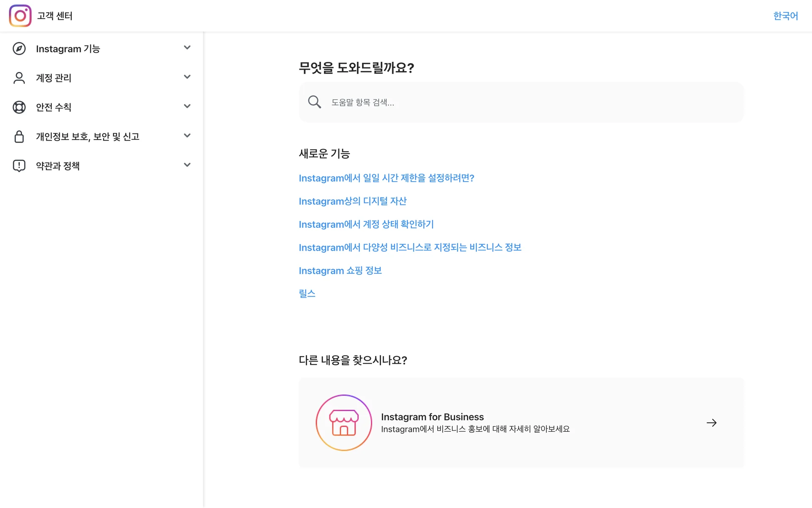Viewport: 812px width, 508px height.
Task: Expand the Instagram 기능 chevron
Action: [187, 47]
